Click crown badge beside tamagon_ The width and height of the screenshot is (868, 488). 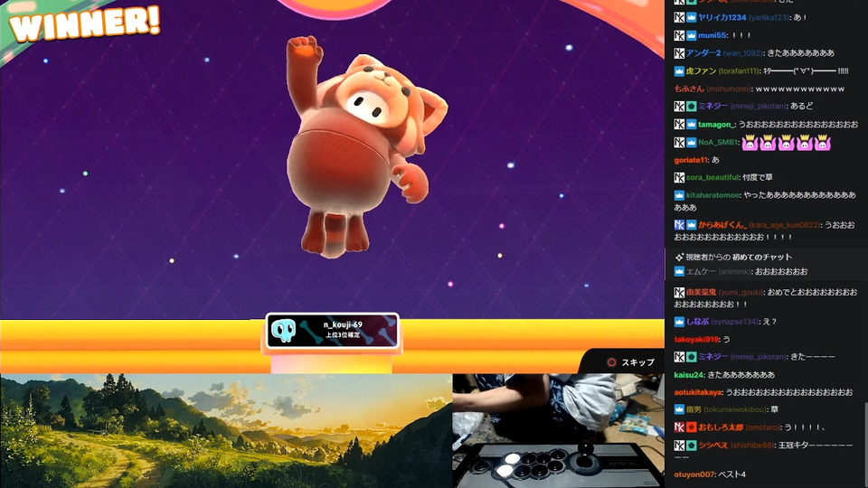coord(692,125)
